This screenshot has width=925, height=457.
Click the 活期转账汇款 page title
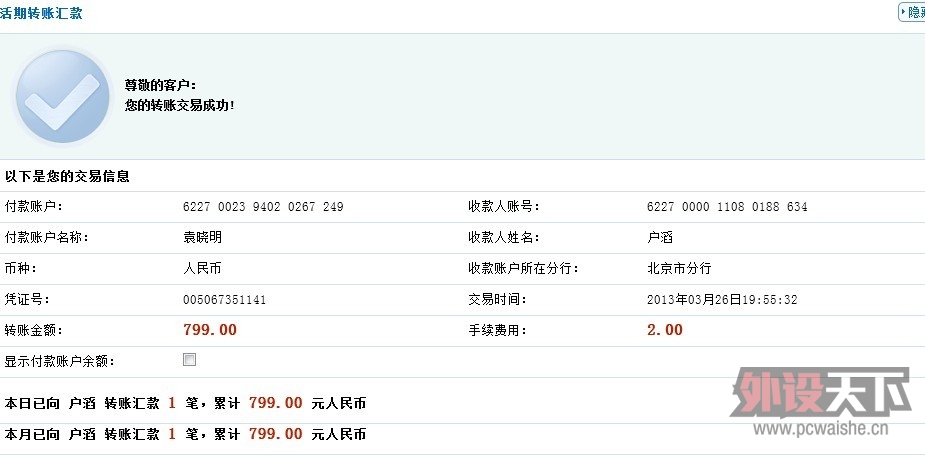(41, 13)
